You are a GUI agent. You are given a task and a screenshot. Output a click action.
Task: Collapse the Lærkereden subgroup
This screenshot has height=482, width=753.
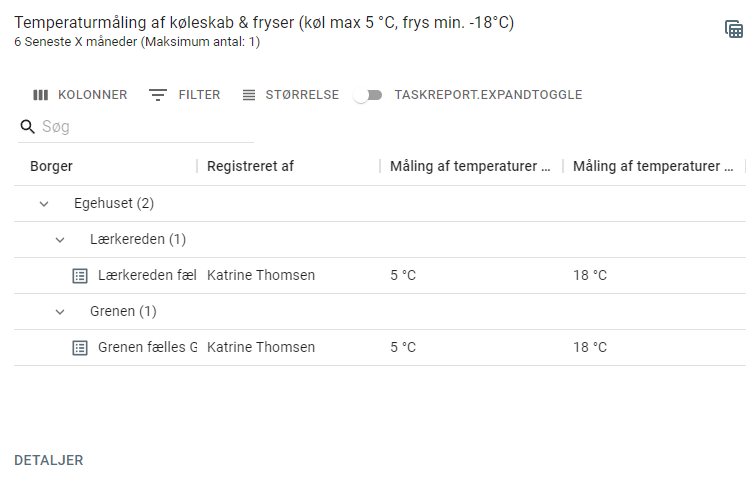(x=60, y=240)
